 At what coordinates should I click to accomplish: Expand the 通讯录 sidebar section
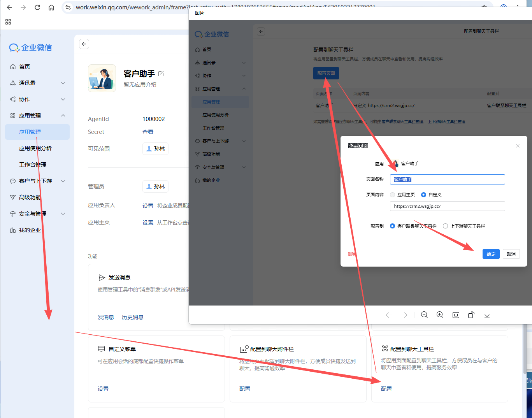pos(63,83)
